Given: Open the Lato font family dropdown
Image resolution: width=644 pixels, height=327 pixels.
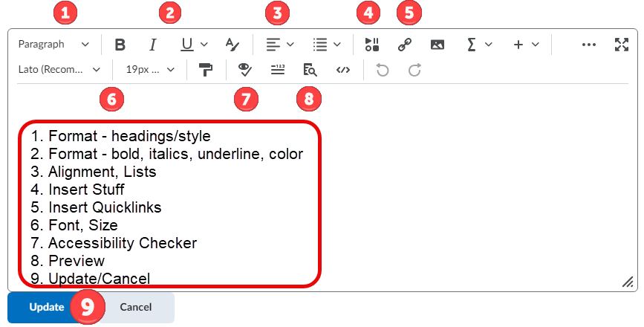Looking at the screenshot, I should (59, 70).
